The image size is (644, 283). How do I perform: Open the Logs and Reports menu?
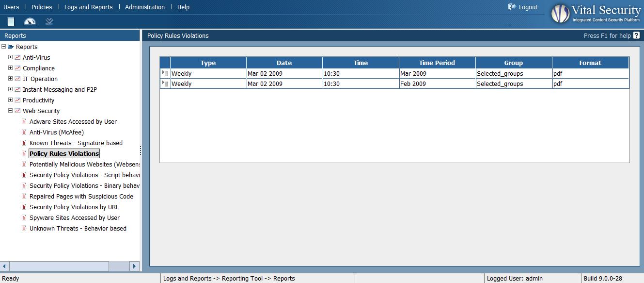88,7
